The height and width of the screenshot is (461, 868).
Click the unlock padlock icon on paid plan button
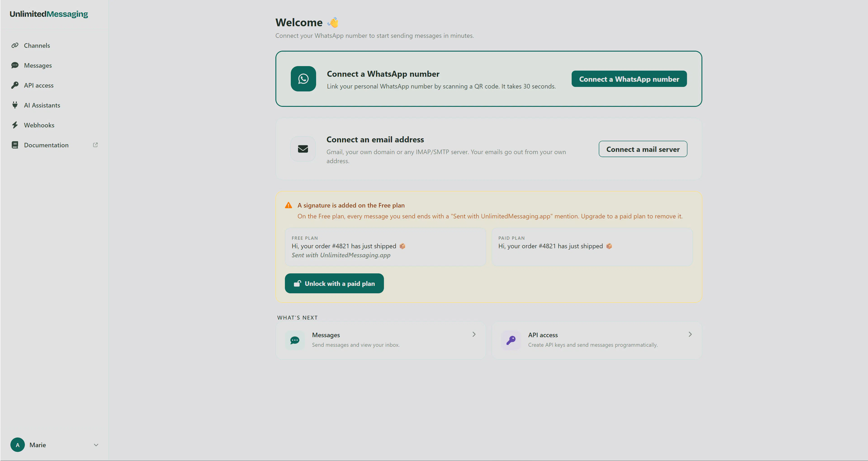[x=297, y=283]
